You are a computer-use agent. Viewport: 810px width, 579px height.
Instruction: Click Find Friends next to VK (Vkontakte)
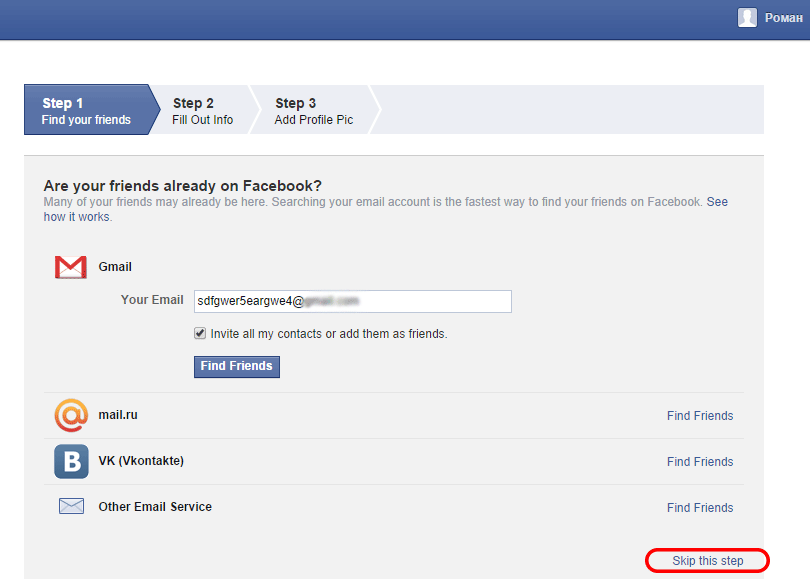tap(699, 461)
